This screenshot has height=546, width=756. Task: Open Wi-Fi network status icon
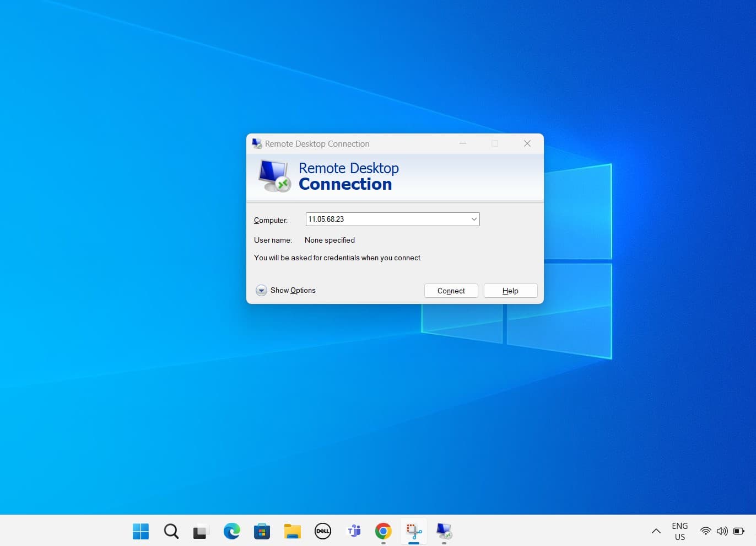click(706, 531)
